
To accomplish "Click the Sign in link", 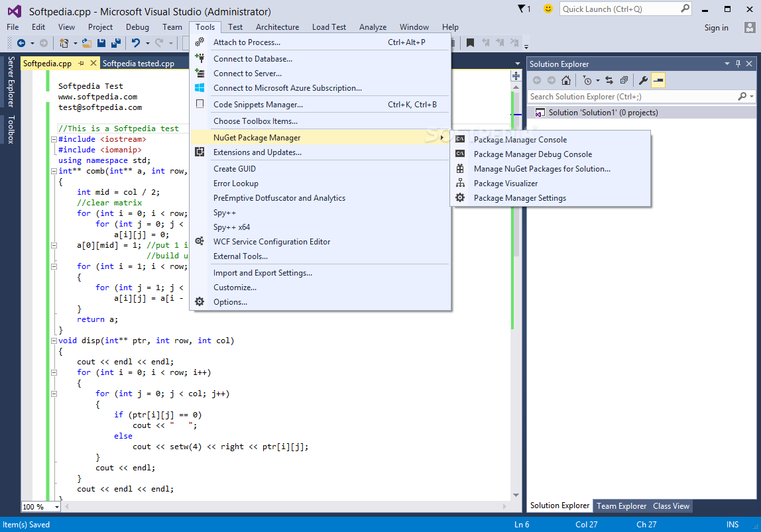I will click(716, 28).
